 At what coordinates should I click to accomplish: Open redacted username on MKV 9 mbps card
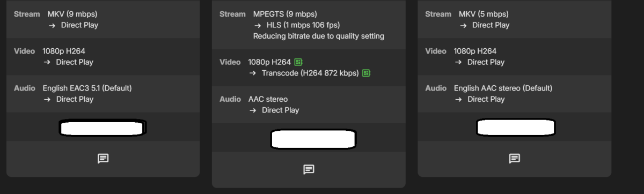pos(103,128)
